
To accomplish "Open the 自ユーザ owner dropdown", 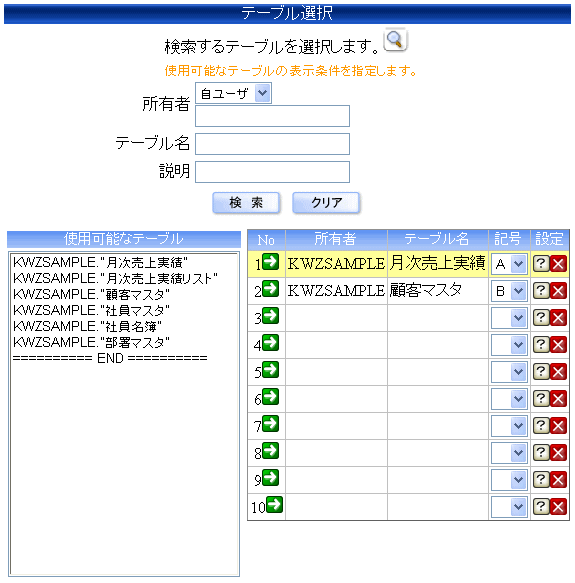I will coord(233,93).
